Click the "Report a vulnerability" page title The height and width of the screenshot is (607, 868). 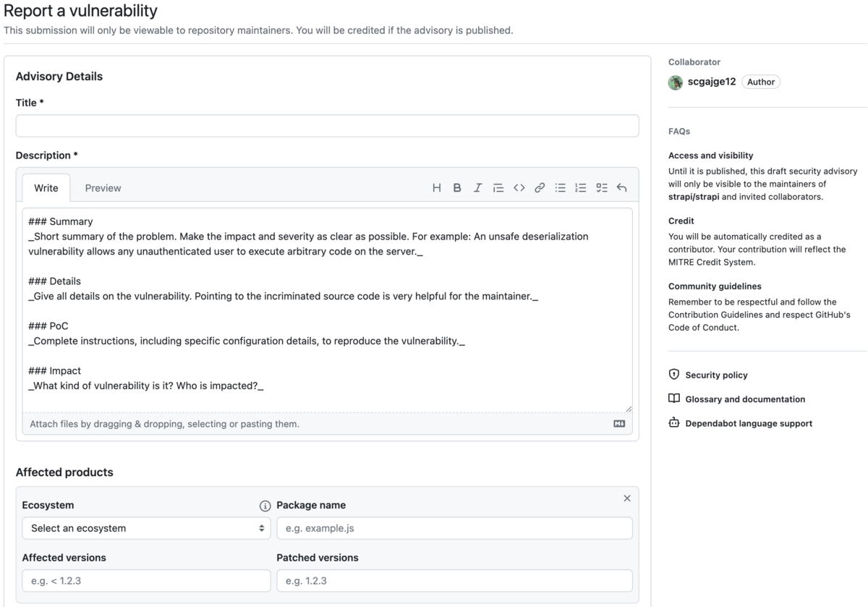click(80, 11)
